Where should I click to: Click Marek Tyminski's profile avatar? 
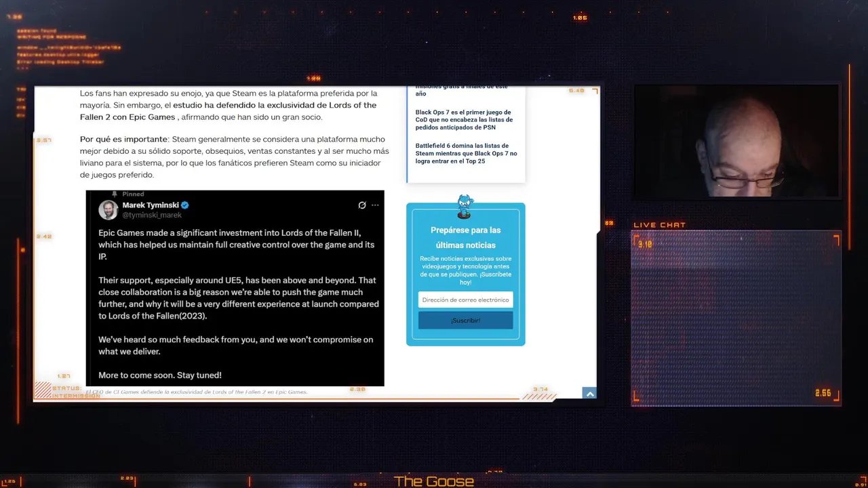[x=108, y=209]
